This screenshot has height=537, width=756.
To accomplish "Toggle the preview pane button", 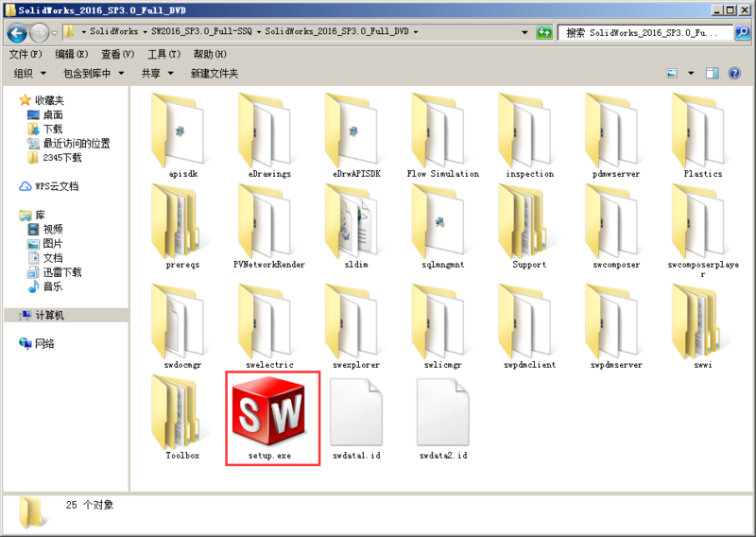I will 713,73.
